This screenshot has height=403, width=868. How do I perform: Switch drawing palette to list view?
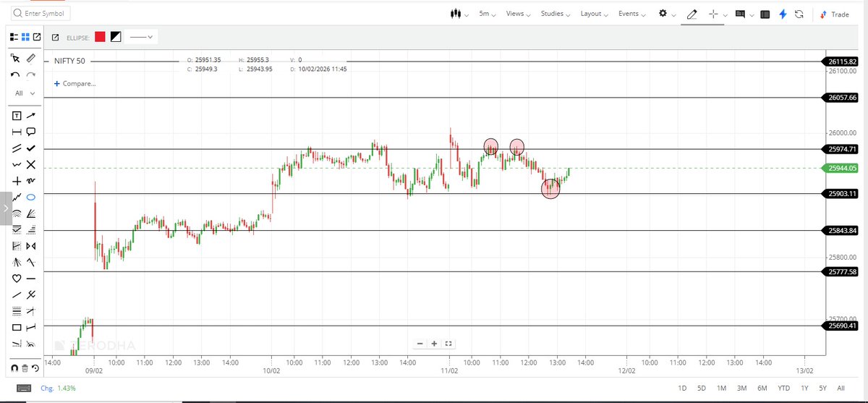coord(14,36)
